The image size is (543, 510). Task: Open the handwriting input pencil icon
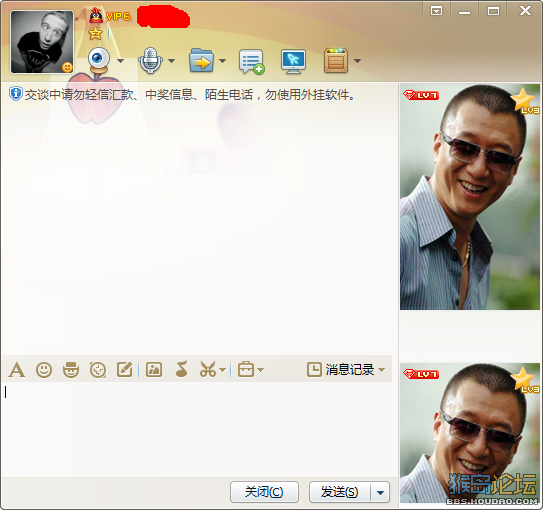click(x=125, y=369)
